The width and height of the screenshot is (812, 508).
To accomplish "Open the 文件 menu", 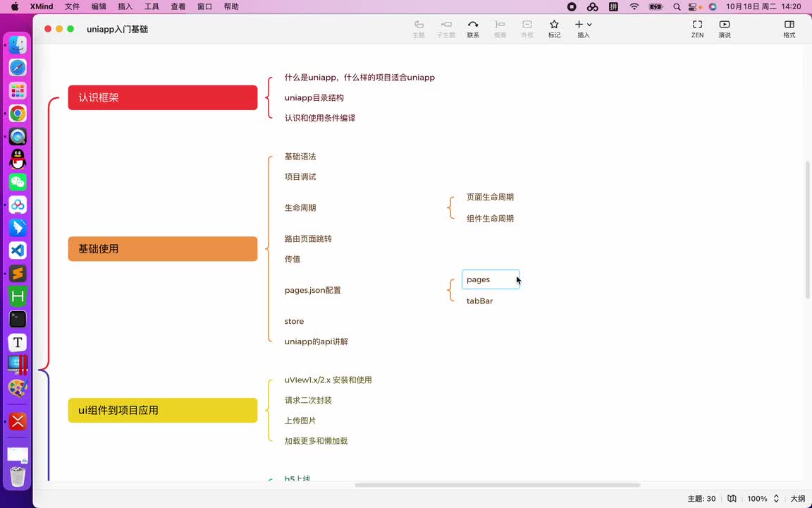I will point(72,7).
